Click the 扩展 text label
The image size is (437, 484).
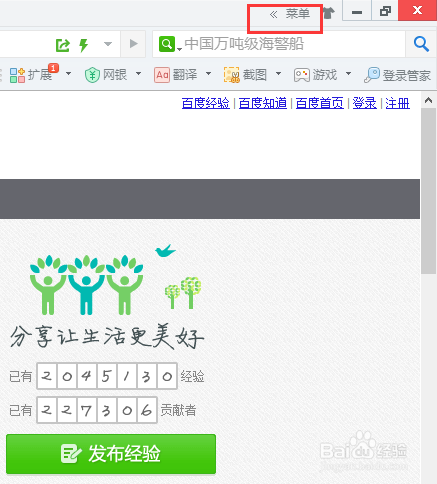pos(40,75)
